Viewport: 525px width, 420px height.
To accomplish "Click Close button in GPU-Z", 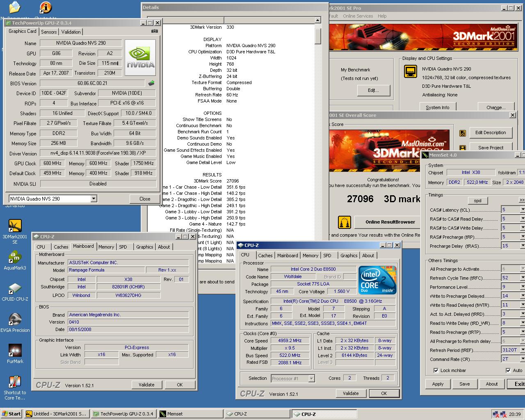I will [x=145, y=199].
